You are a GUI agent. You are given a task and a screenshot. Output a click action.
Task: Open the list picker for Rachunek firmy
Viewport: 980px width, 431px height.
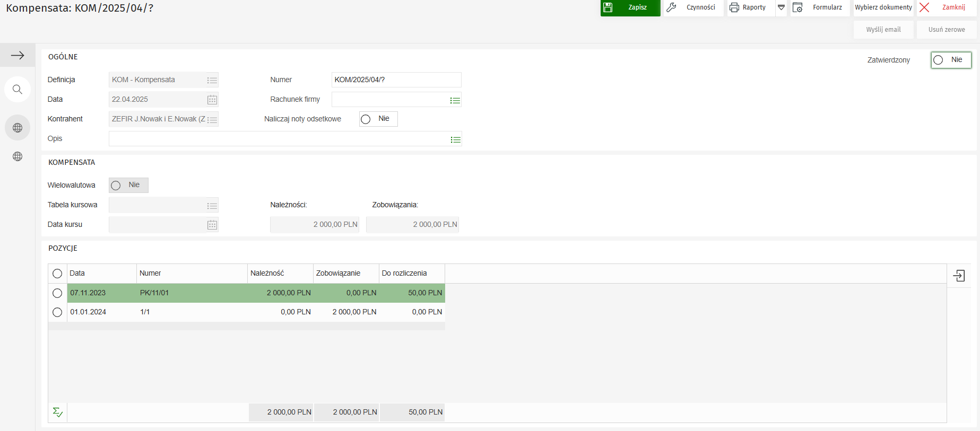click(455, 100)
